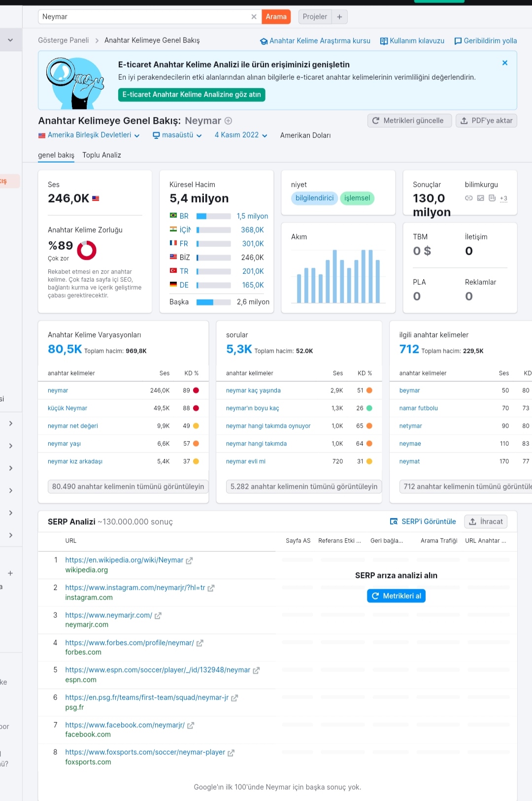The height and width of the screenshot is (801, 532).
Task: Close the E-ticaret banner
Action: point(505,63)
